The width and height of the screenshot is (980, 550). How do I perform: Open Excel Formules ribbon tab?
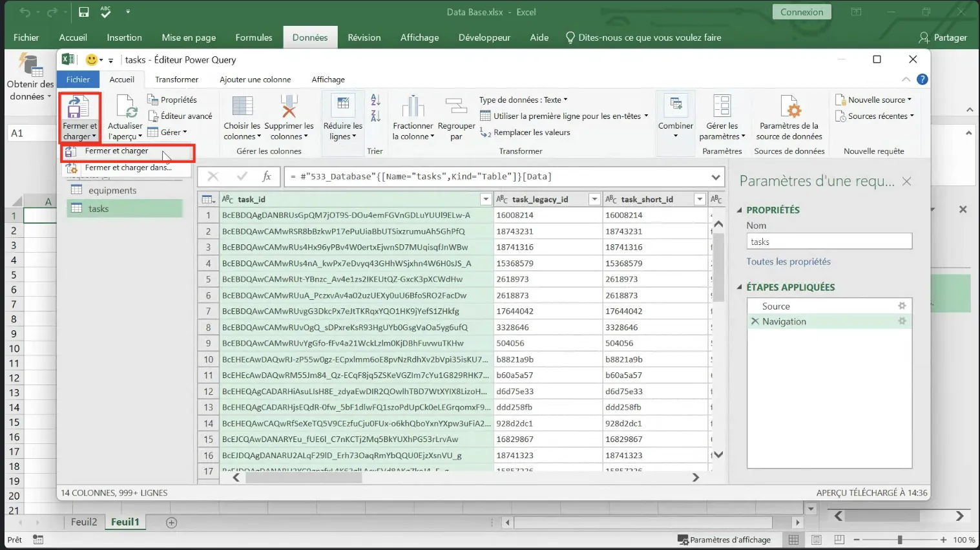point(254,37)
